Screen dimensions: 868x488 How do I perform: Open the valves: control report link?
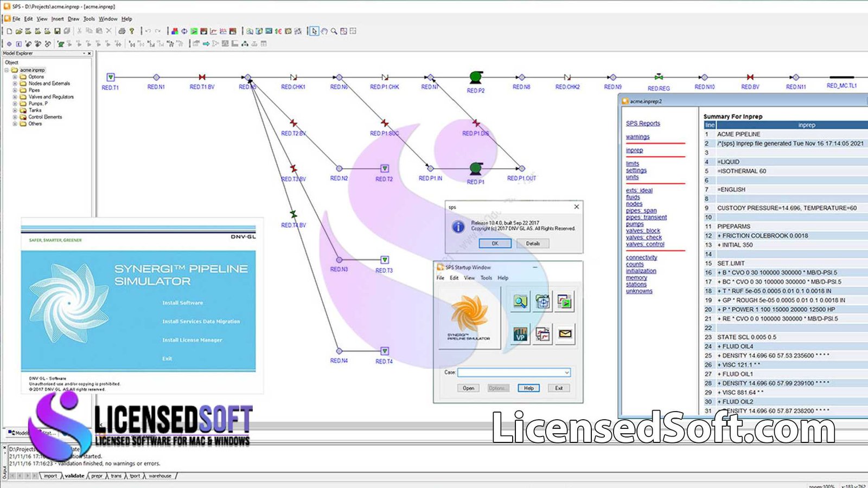coord(645,244)
